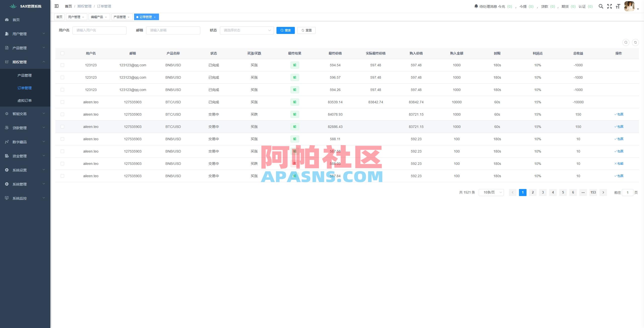The height and width of the screenshot is (328, 644).
Task: Open the 10条/页 page size dropdown
Action: pos(491,192)
